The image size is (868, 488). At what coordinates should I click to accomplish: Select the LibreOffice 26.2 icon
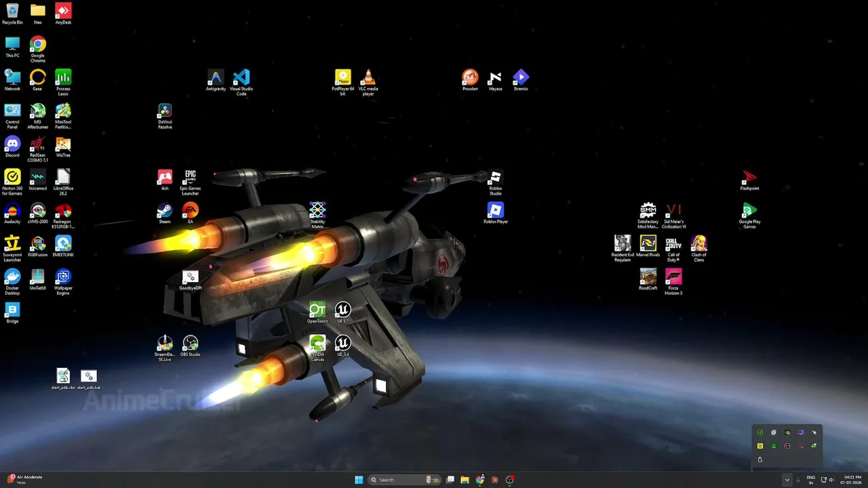pyautogui.click(x=63, y=182)
